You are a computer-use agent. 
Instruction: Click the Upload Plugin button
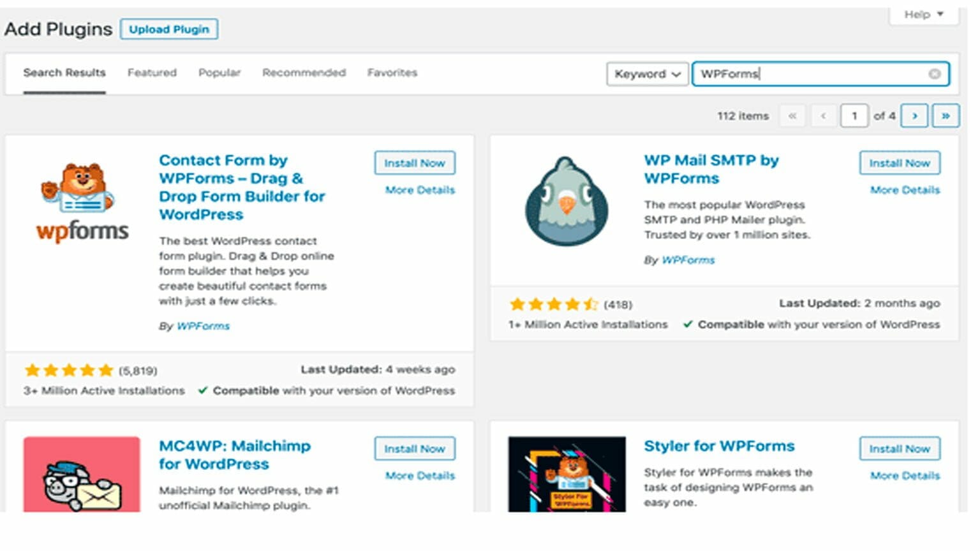(x=169, y=29)
